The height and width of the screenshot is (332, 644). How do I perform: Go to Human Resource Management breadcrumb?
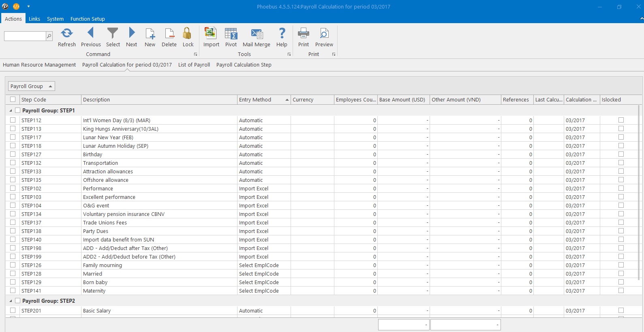[x=39, y=65]
